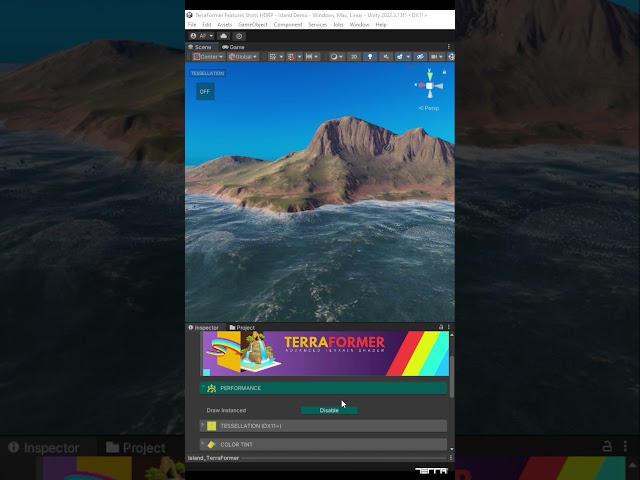Screen dimensions: 640x480
Task: Open the Inspector panel kebab menu
Action: tap(449, 327)
